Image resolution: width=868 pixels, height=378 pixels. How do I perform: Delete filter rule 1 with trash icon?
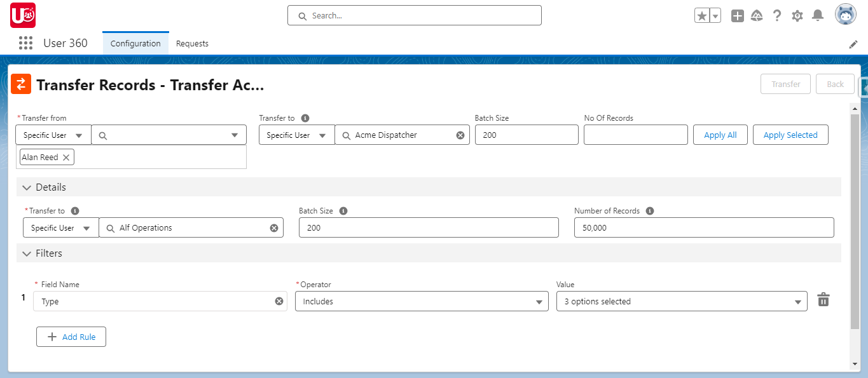coord(823,299)
